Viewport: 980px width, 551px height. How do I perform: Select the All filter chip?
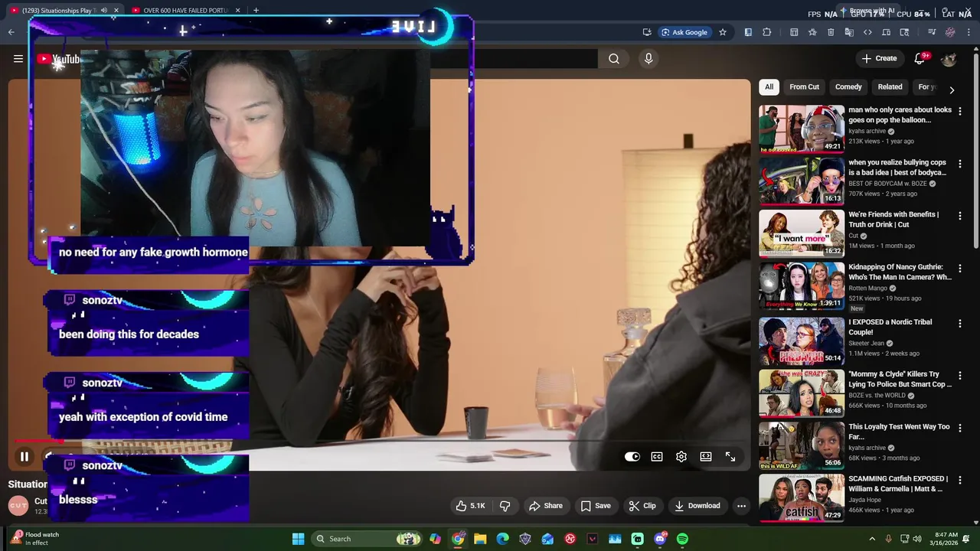[769, 87]
